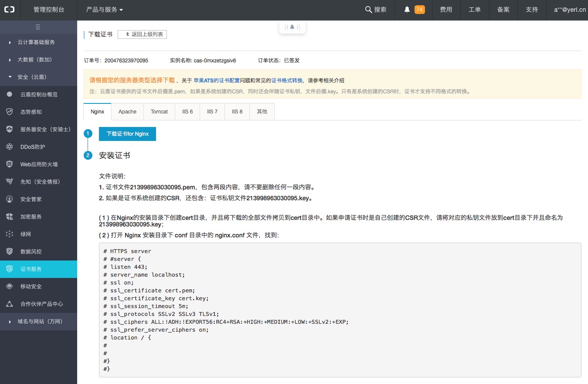
Task: Click the 合作伙伴产品中心 triangle icon
Action: point(10,304)
